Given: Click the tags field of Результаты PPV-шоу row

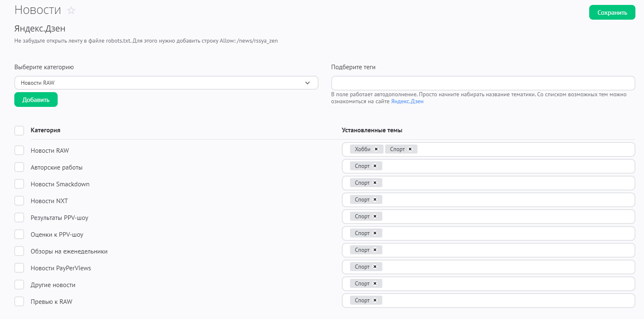Looking at the screenshot, I should point(488,217).
